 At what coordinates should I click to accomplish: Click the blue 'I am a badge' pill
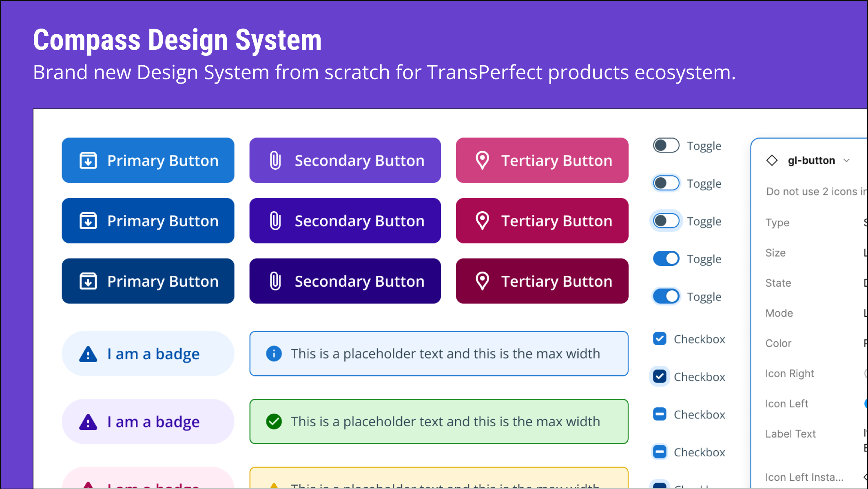click(148, 354)
